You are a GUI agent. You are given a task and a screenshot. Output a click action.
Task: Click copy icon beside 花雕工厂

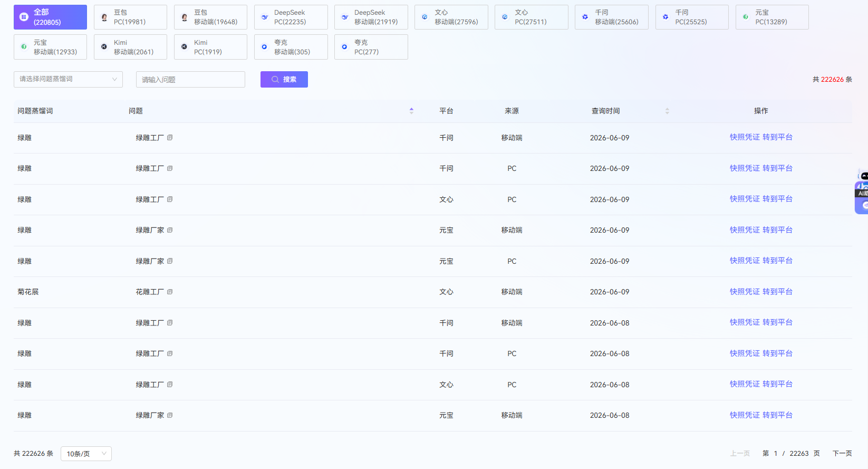tap(170, 292)
